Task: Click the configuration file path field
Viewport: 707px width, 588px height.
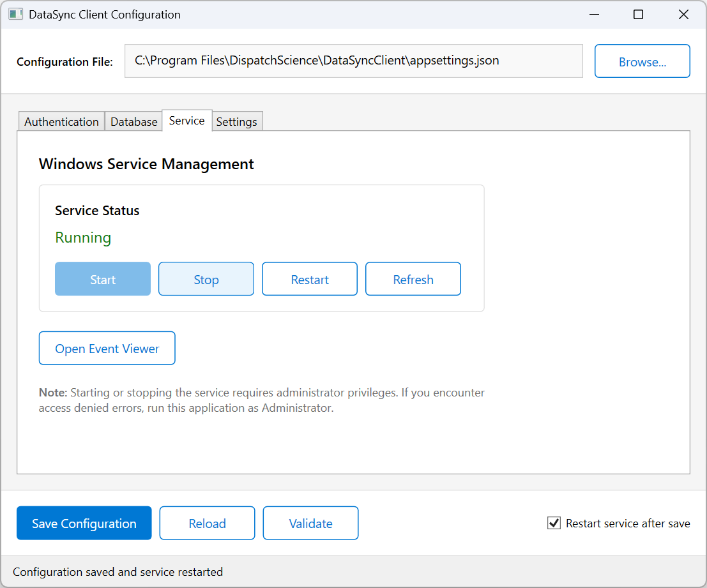Action: click(x=354, y=61)
